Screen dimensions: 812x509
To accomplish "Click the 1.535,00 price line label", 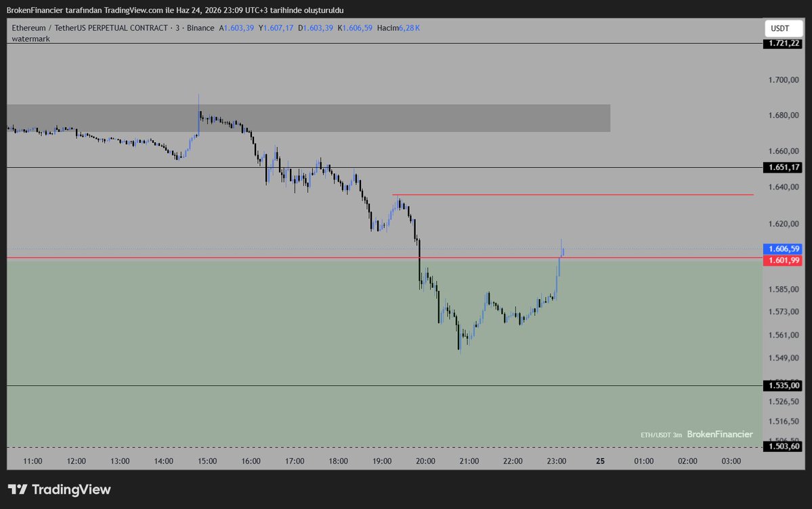I will tap(782, 385).
